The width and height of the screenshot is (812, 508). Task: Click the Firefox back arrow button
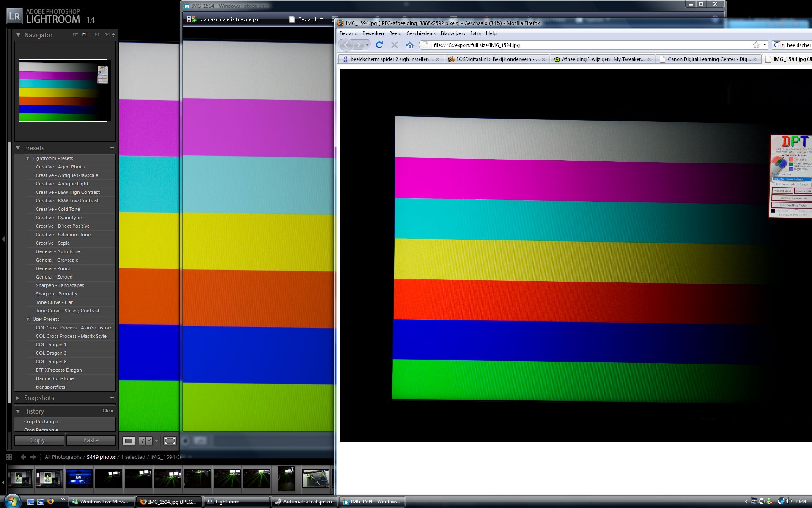346,45
